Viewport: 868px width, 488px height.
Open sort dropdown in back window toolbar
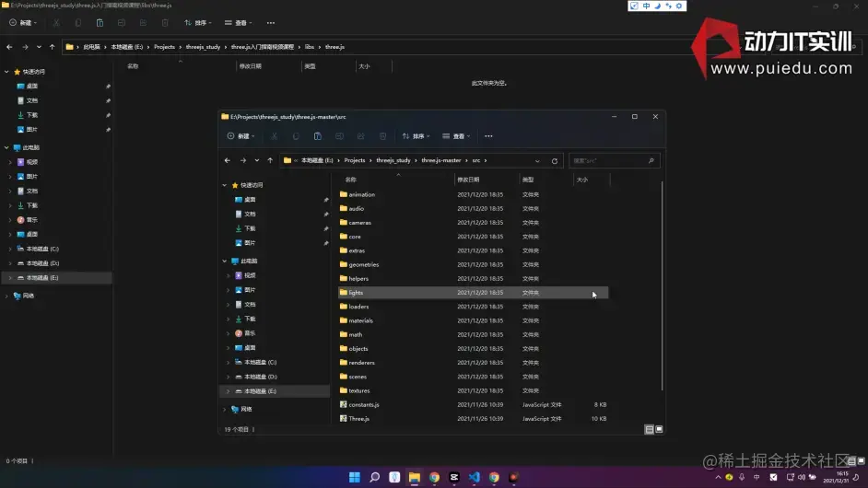197,23
